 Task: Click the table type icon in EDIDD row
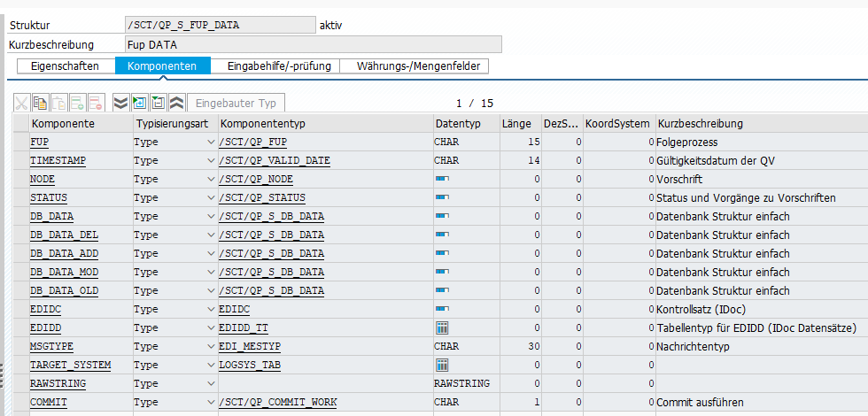tap(442, 327)
